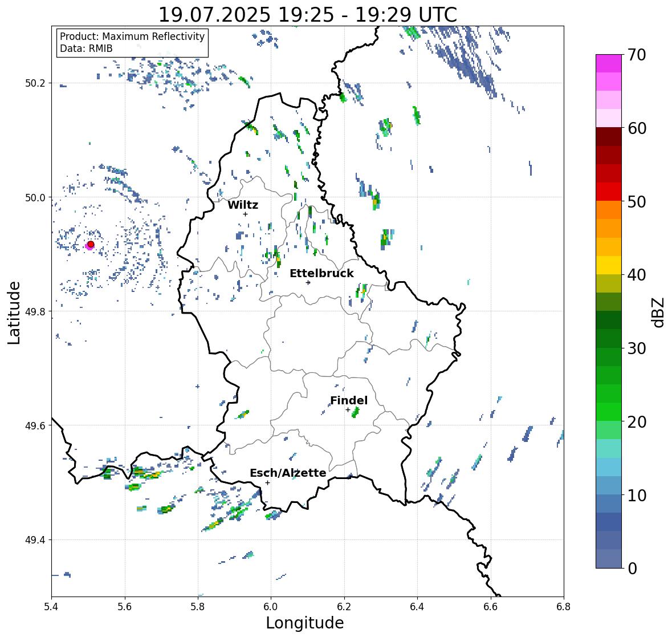Click longitude tick label 5.4

(x=51, y=607)
